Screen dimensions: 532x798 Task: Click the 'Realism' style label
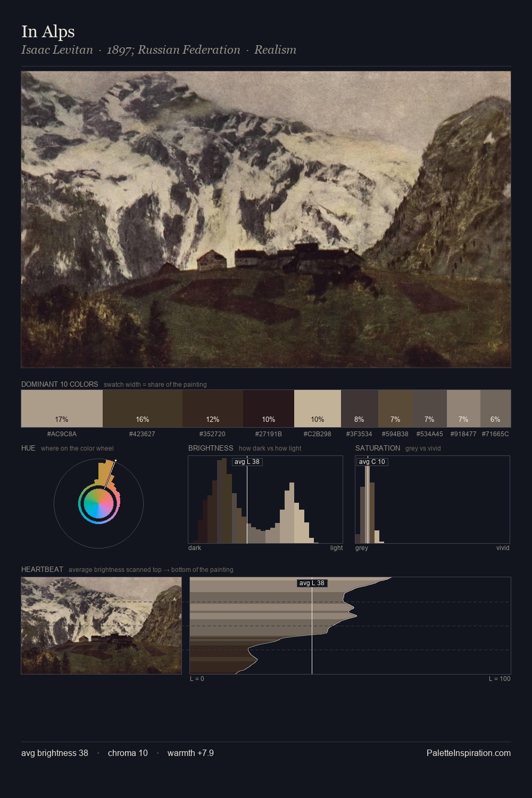[x=275, y=50]
